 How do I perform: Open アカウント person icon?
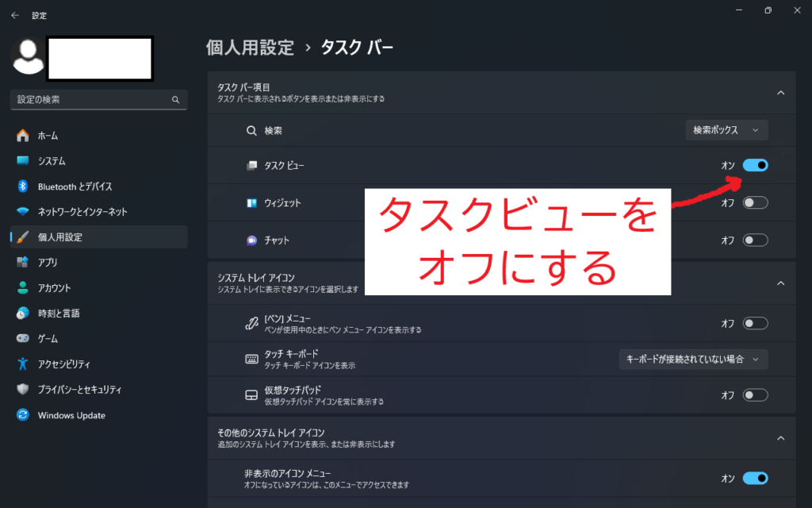point(23,288)
